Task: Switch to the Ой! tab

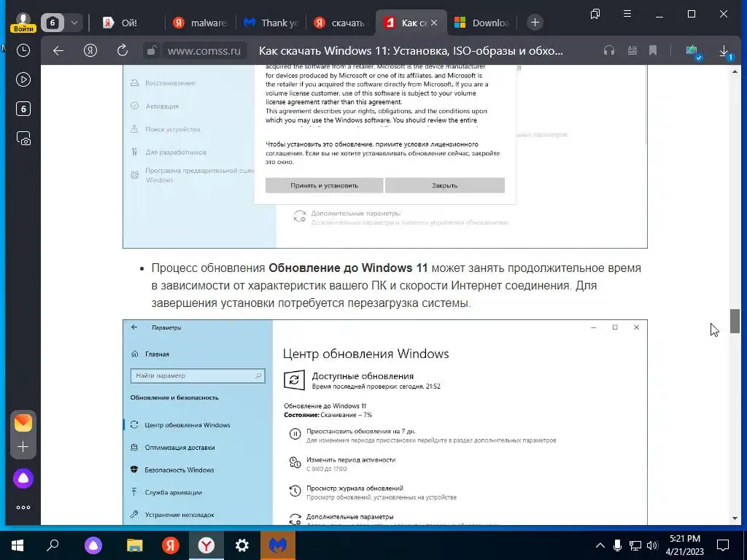Action: point(128,23)
